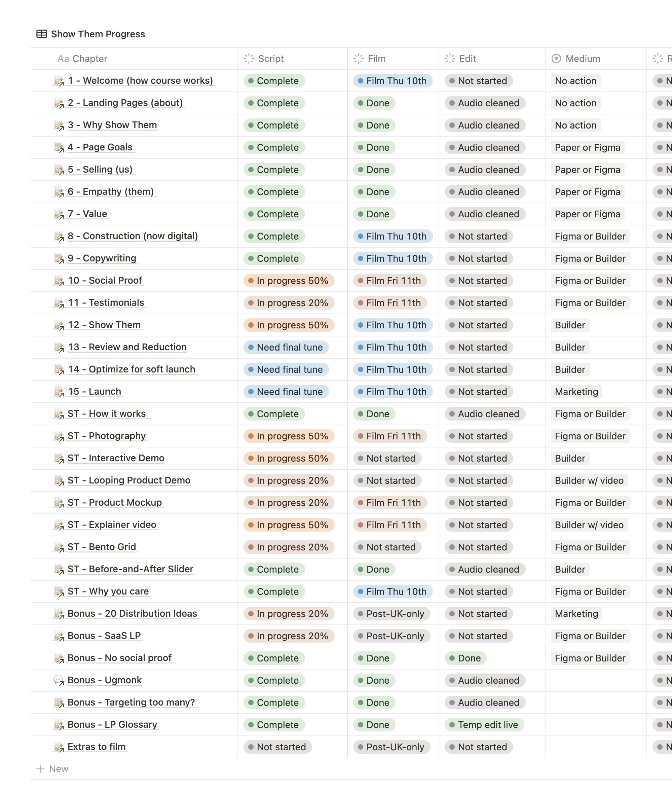672x792 pixels.
Task: Open Script status for 10 - Social Proof
Action: 289,281
